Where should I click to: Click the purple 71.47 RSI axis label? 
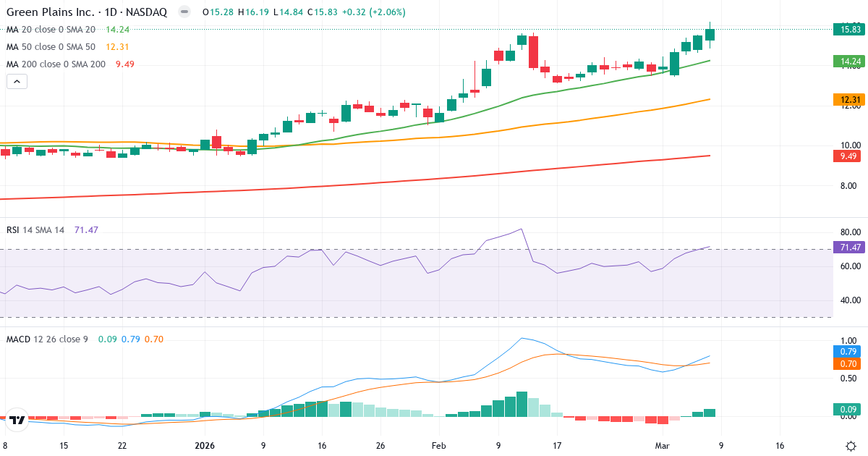point(848,246)
